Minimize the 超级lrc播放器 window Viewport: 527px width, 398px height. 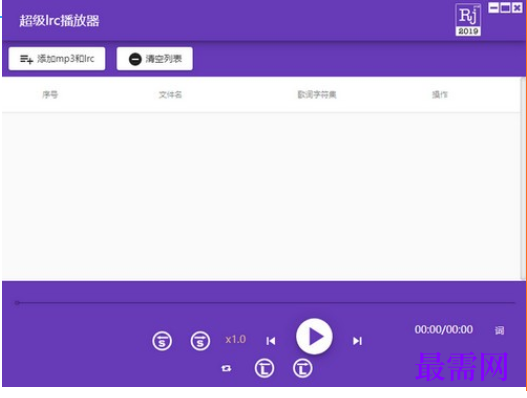click(x=493, y=8)
